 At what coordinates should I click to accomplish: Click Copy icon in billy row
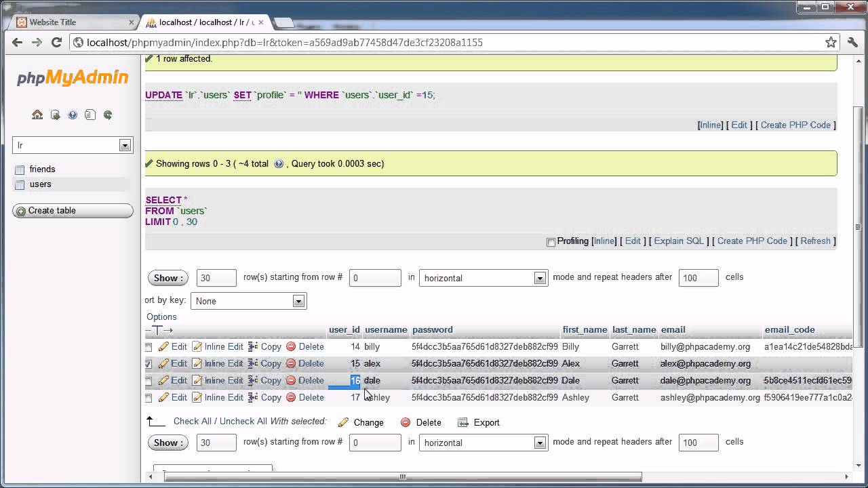point(253,346)
